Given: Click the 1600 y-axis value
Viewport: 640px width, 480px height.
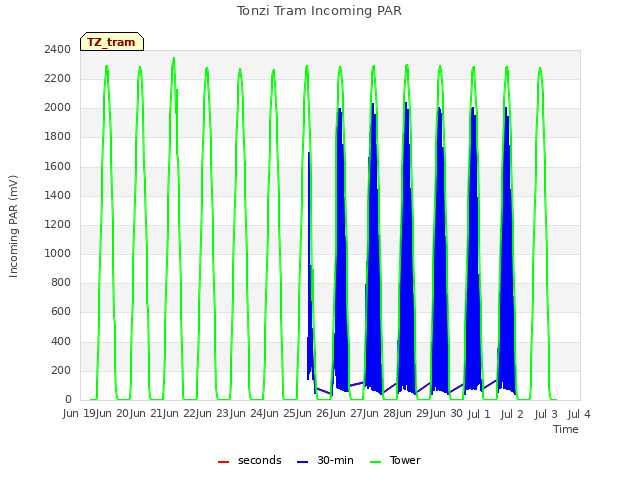Looking at the screenshot, I should [x=58, y=167].
